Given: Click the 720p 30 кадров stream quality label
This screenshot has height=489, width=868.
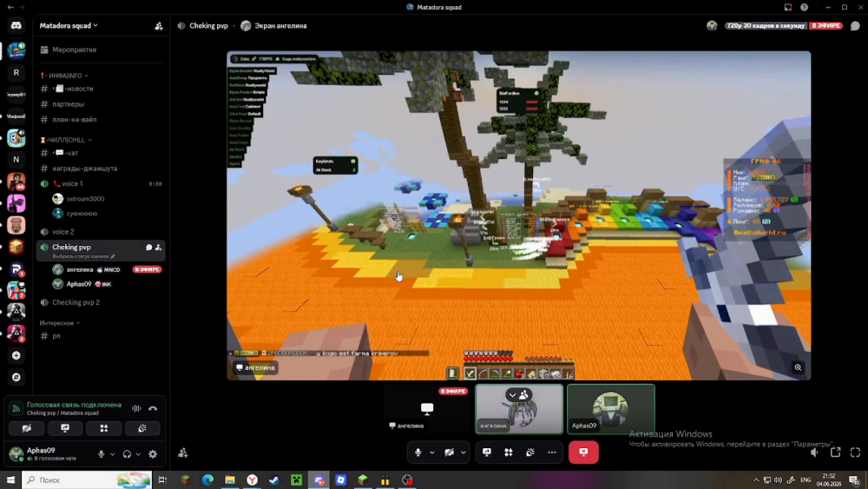Looking at the screenshot, I should pos(766,26).
